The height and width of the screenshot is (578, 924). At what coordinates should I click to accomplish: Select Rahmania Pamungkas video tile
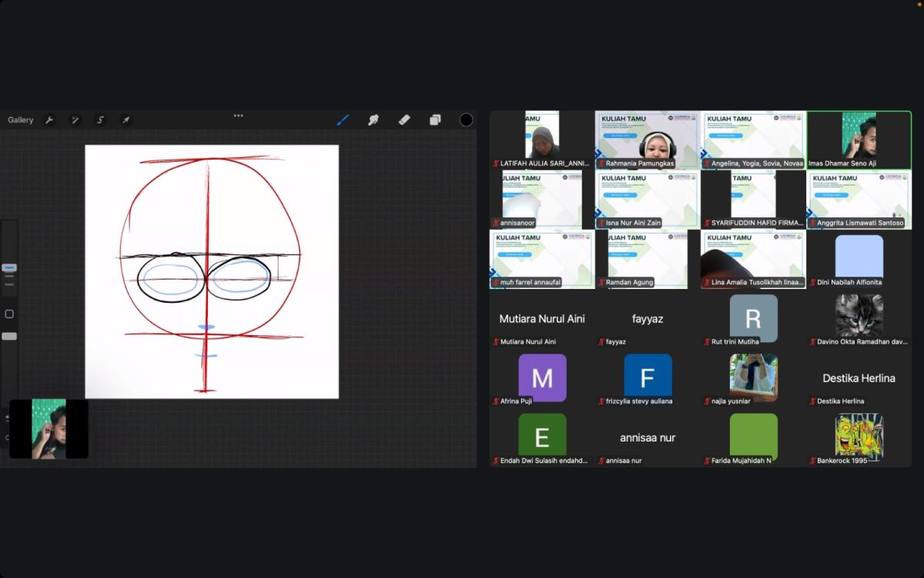coord(648,139)
